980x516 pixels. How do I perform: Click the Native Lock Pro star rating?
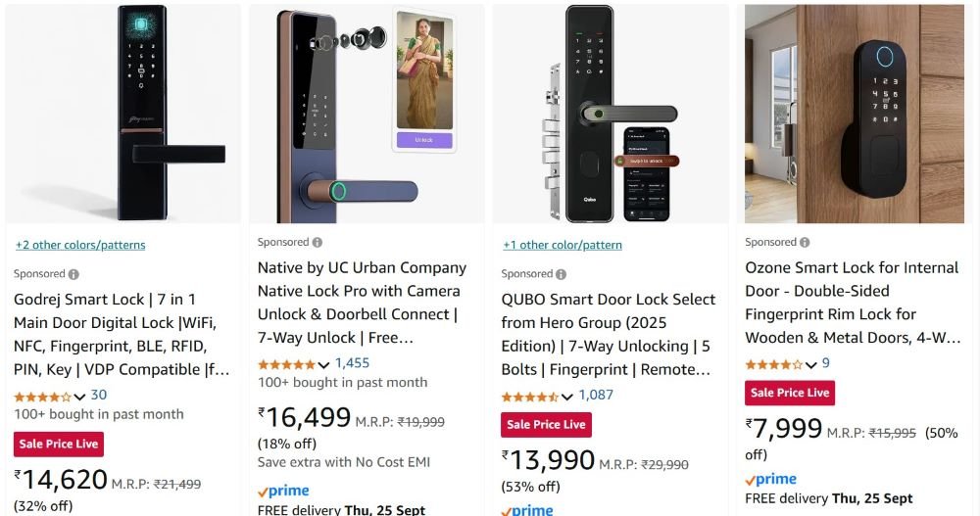[287, 363]
